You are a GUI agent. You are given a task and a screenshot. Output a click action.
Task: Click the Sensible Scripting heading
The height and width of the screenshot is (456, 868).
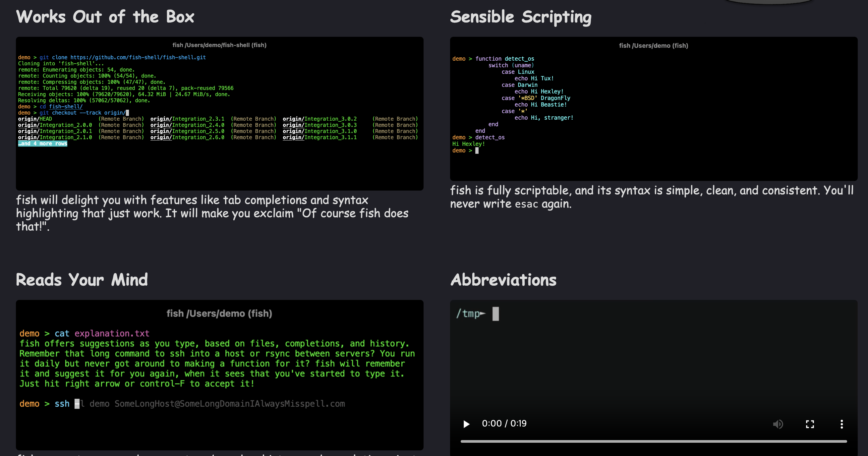[x=521, y=17]
